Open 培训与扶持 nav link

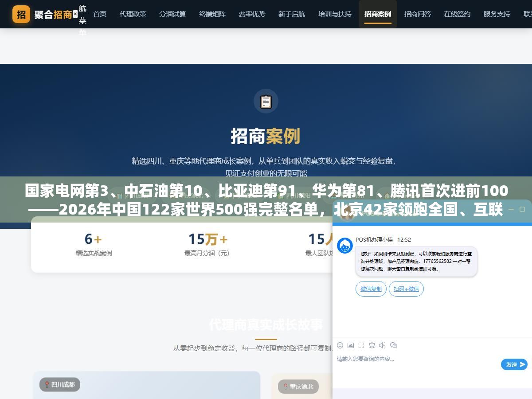pos(335,14)
